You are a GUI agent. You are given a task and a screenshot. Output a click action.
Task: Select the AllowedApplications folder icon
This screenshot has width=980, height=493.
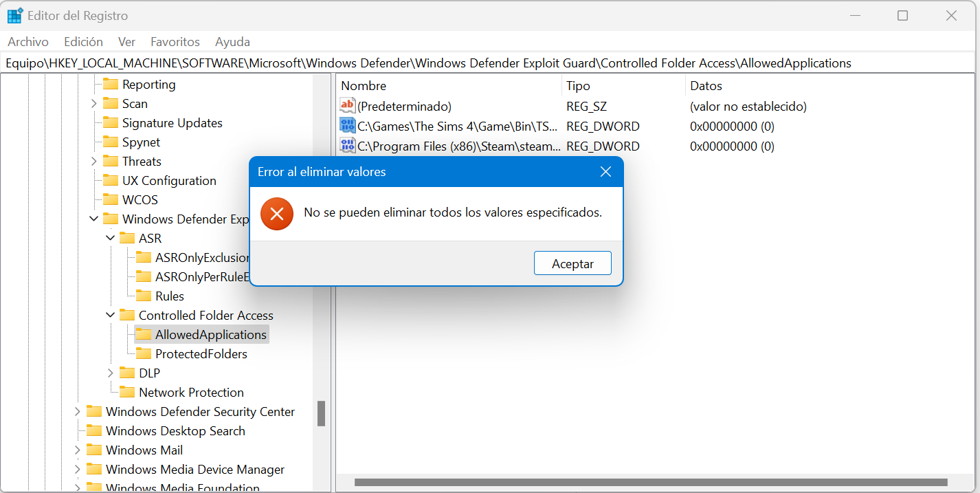pos(144,335)
